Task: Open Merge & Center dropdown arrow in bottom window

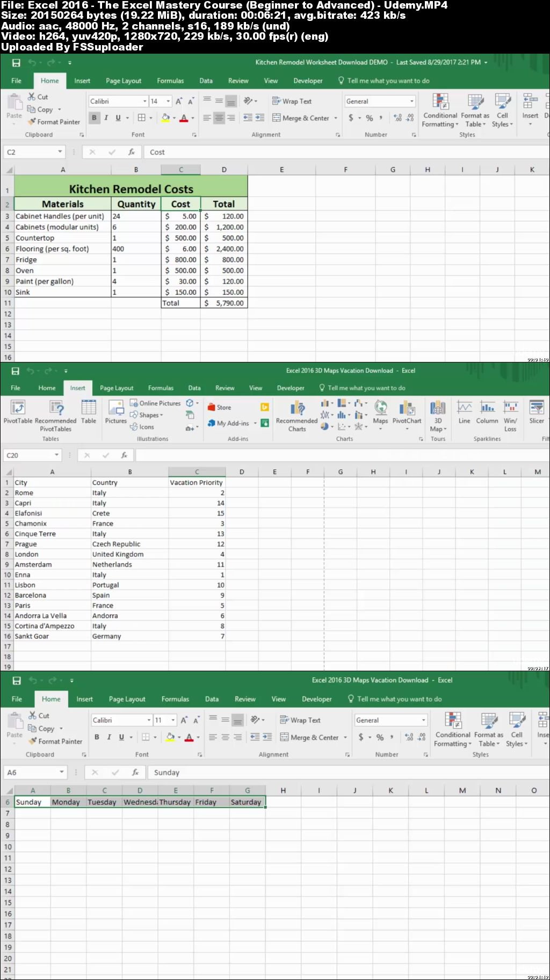Action: pyautogui.click(x=345, y=737)
